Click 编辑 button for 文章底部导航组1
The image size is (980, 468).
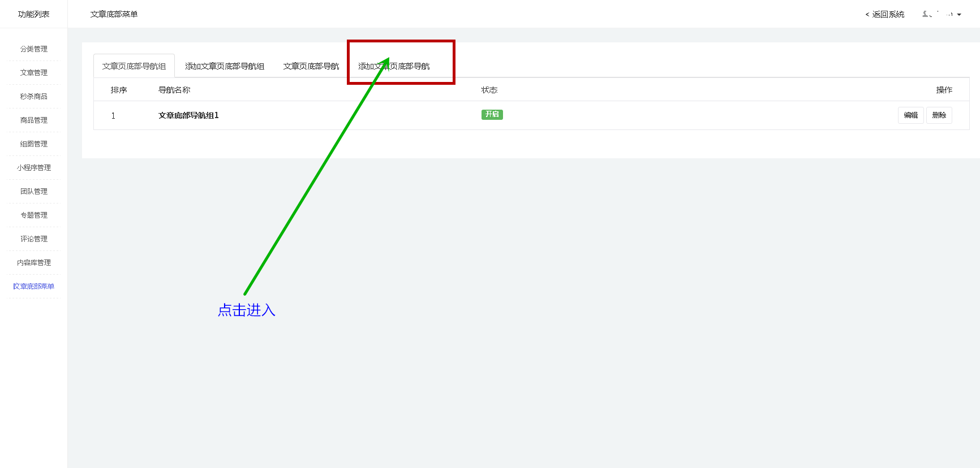click(x=911, y=115)
